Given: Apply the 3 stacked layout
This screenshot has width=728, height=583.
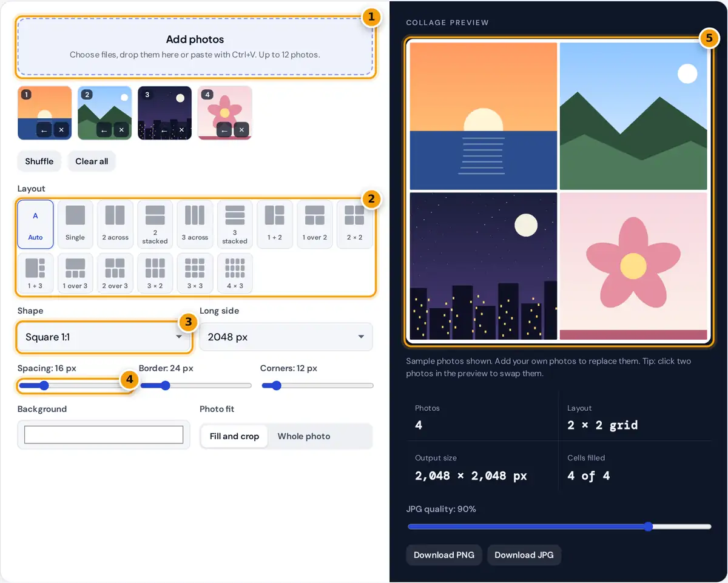Looking at the screenshot, I should pyautogui.click(x=235, y=224).
